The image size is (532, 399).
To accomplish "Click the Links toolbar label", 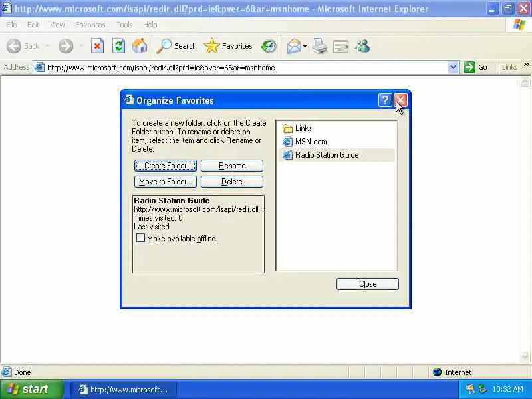I will 509,67.
